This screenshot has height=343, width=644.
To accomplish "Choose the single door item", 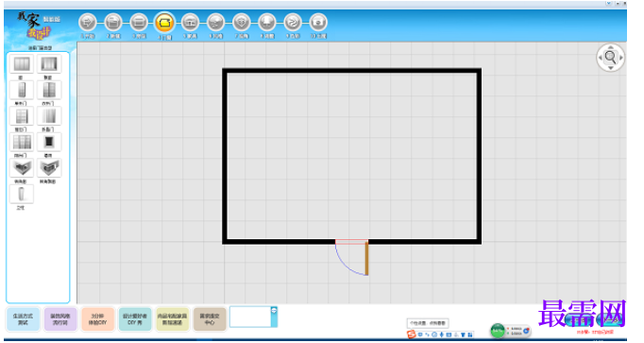I will point(22,90).
